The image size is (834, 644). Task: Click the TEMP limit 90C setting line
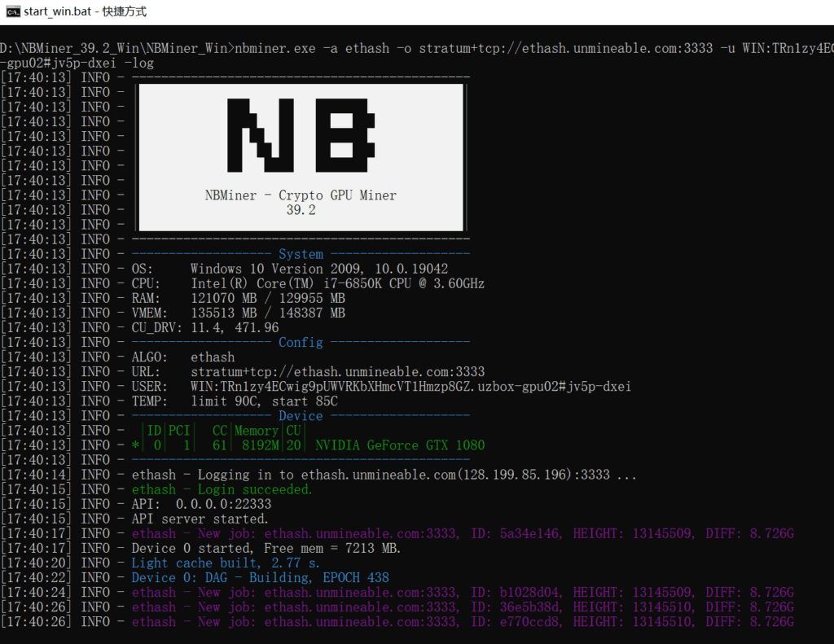pyautogui.click(x=264, y=401)
